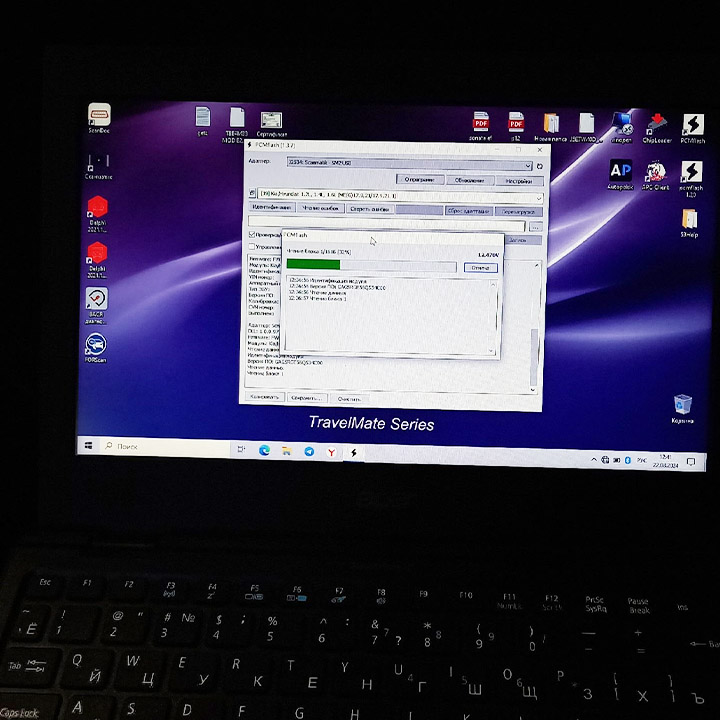Expand the Адаптер dropdown
The image size is (720, 720).
tap(528, 165)
